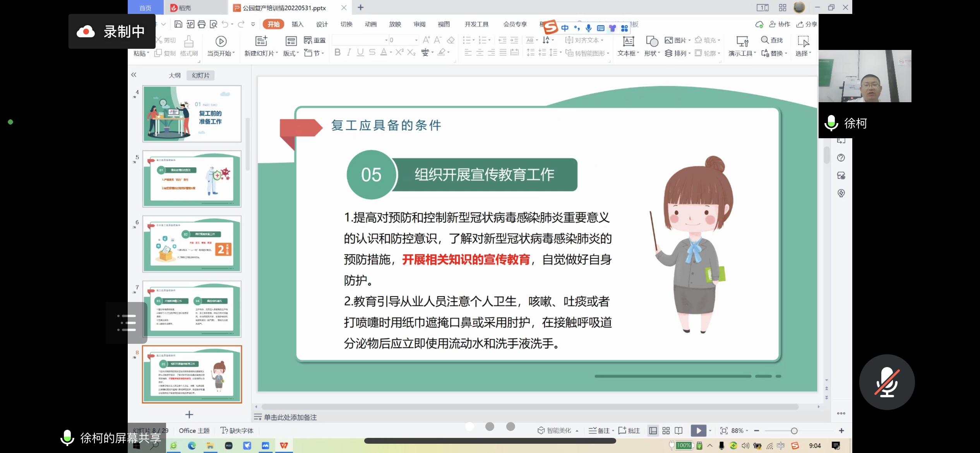Toggle italic formatting
Screen dimensions: 980x453
pyautogui.click(x=348, y=53)
